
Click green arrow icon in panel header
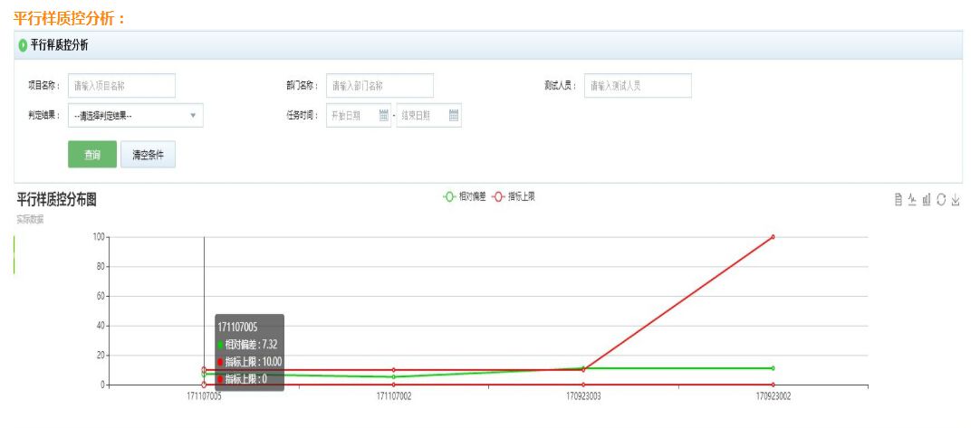click(x=23, y=45)
